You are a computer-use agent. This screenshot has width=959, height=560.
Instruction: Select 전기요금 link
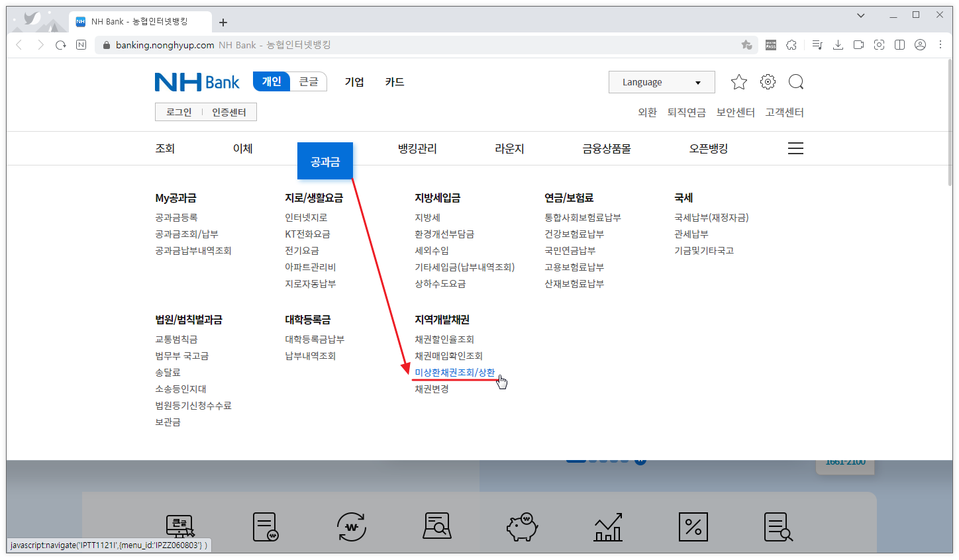pos(302,251)
